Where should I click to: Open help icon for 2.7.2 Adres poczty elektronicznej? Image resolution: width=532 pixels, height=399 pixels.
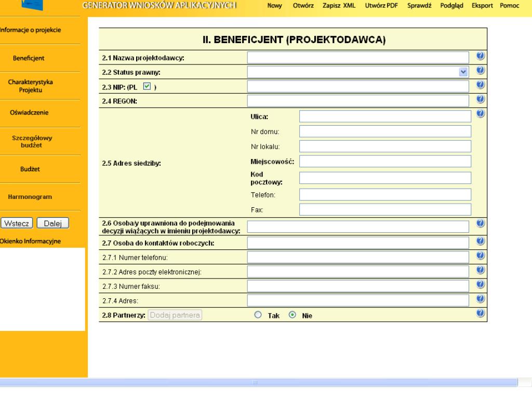point(480,270)
